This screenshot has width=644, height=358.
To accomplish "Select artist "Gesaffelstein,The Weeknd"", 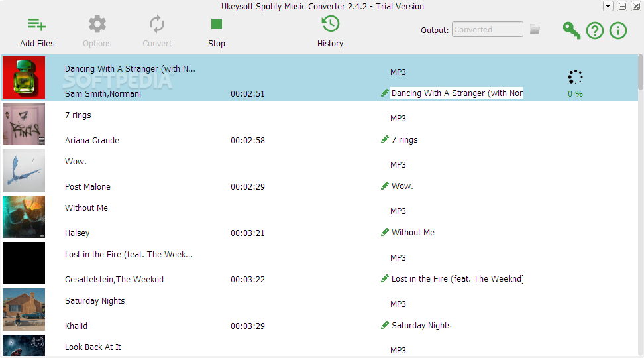I will 114,280.
